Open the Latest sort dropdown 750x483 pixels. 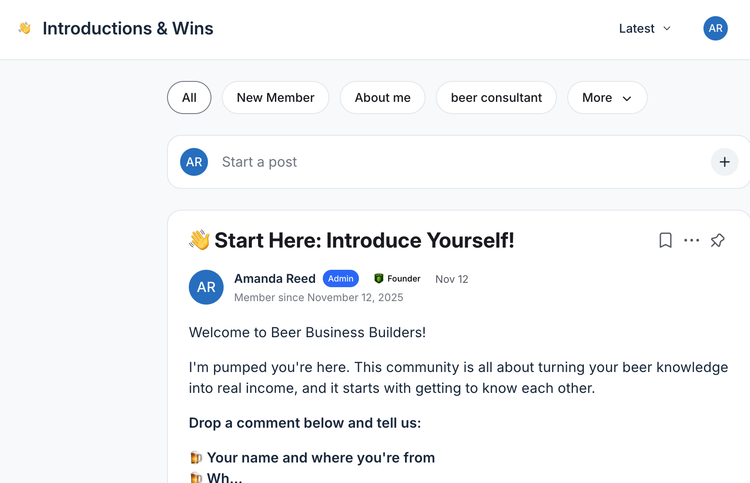[x=645, y=29]
